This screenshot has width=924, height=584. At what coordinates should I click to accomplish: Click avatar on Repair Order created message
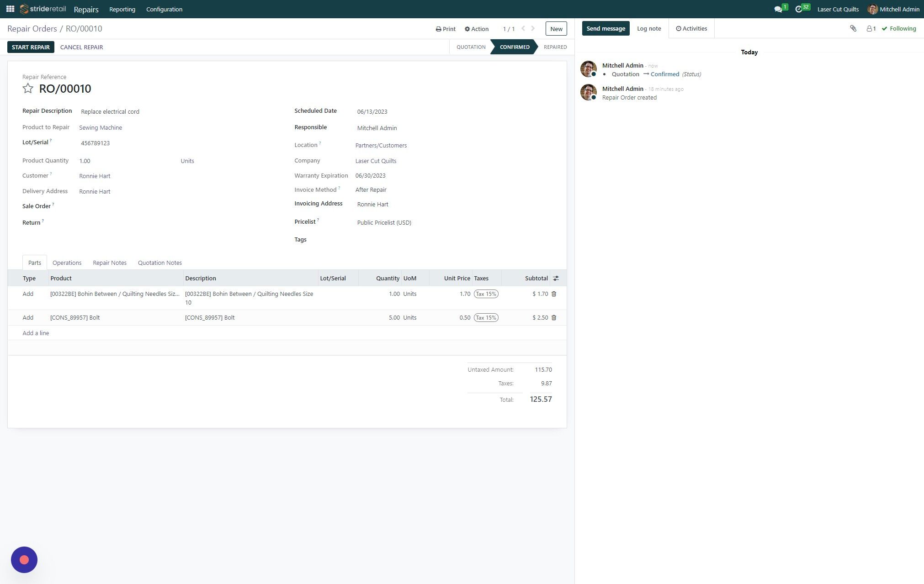coord(589,92)
